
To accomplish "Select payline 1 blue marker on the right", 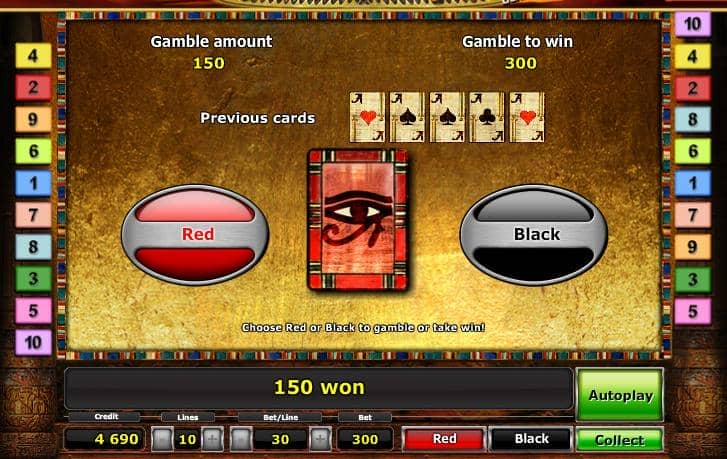I will tap(693, 183).
